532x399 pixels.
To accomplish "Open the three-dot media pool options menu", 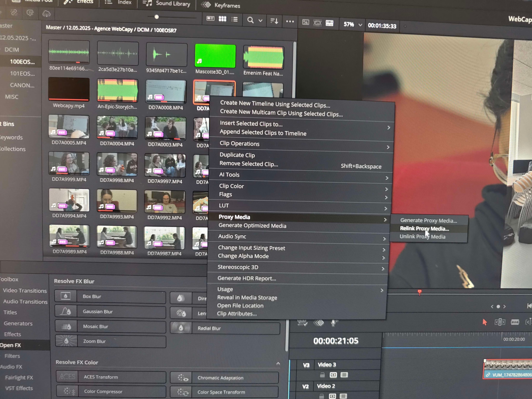I will [290, 21].
